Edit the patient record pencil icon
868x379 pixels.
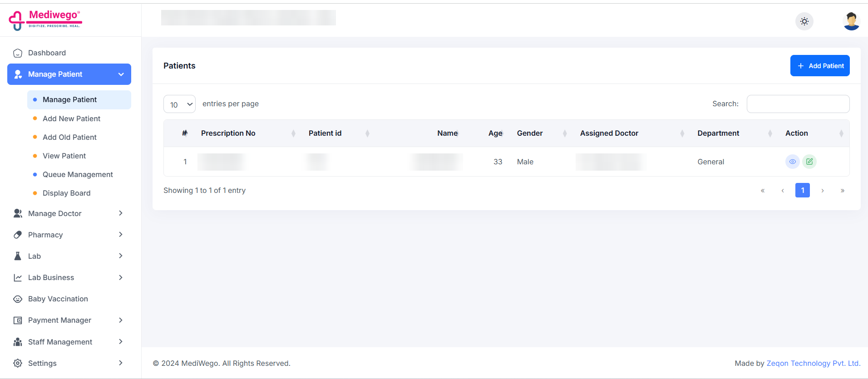click(809, 162)
